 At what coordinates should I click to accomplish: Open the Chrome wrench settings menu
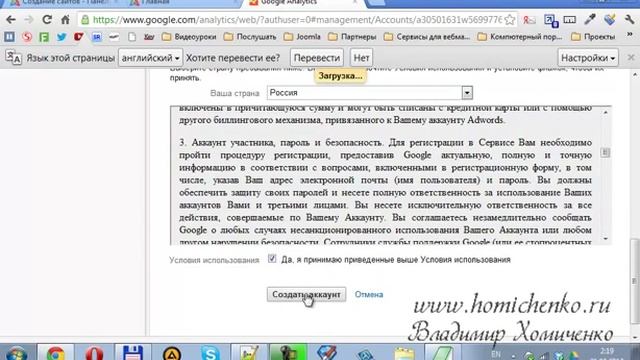click(x=629, y=20)
